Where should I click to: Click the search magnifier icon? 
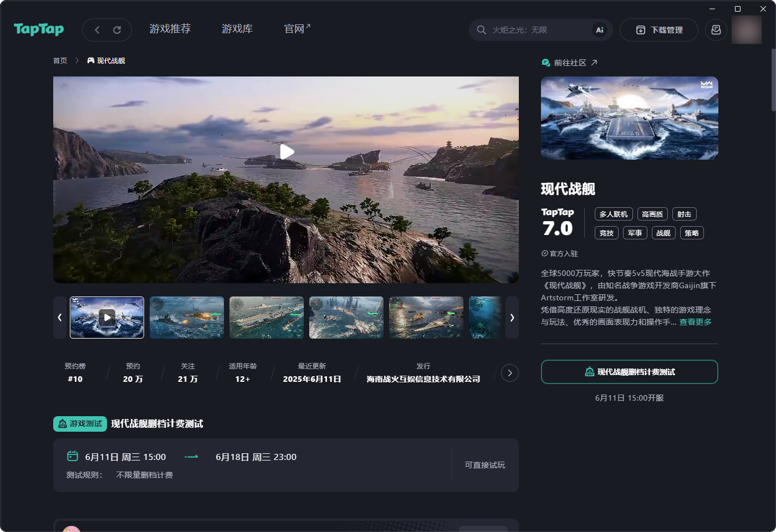click(482, 30)
